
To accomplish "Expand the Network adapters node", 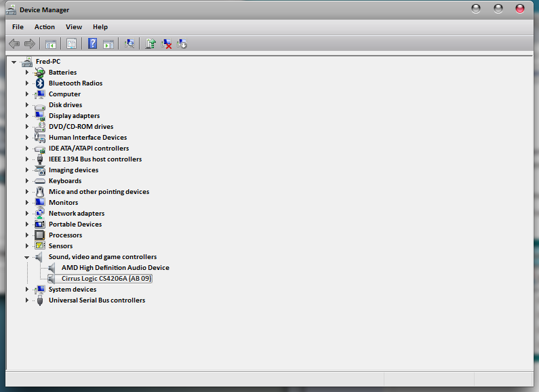I will (27, 214).
